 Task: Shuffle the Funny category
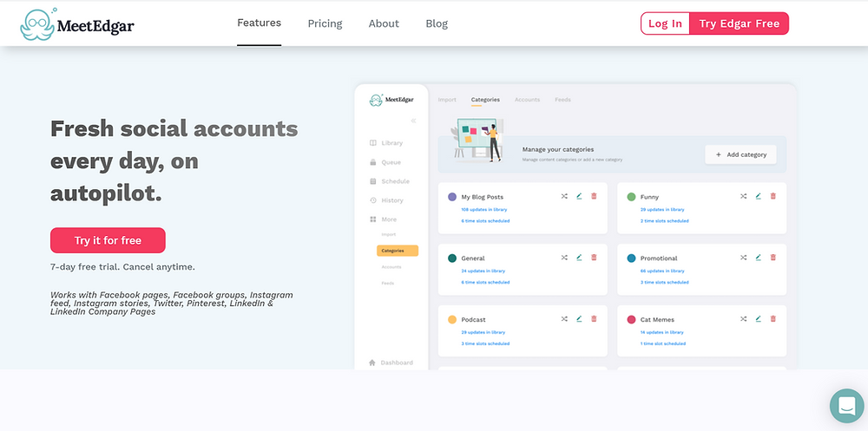[744, 196]
